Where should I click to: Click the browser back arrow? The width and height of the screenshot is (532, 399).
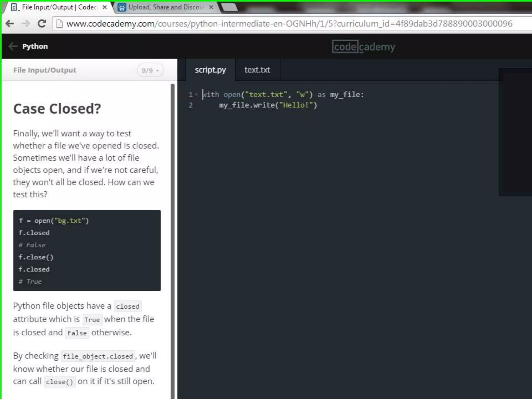[10, 24]
